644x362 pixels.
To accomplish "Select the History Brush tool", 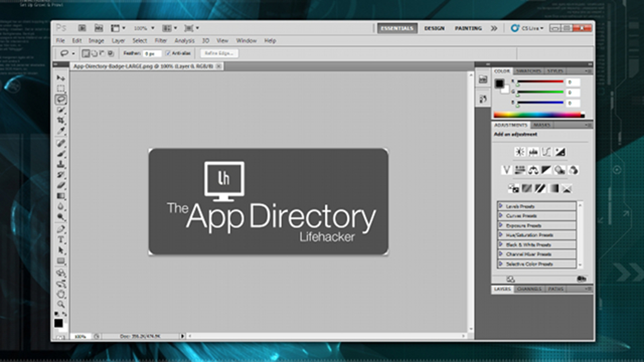I will point(61,175).
